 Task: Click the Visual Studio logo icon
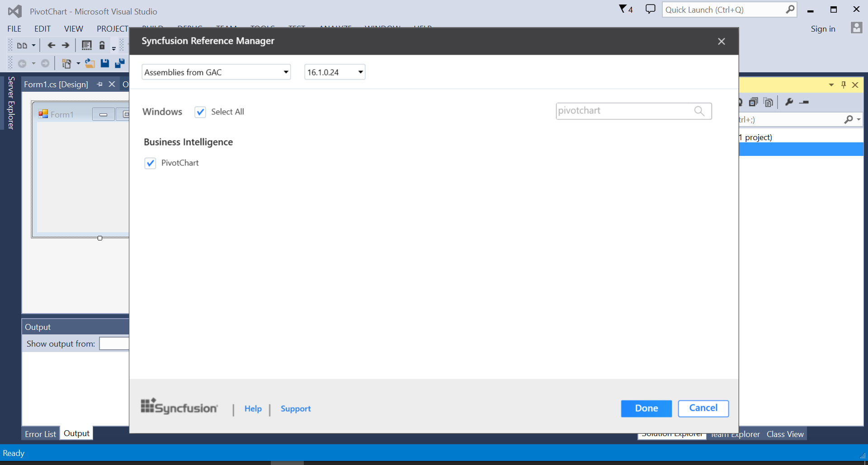coord(15,11)
